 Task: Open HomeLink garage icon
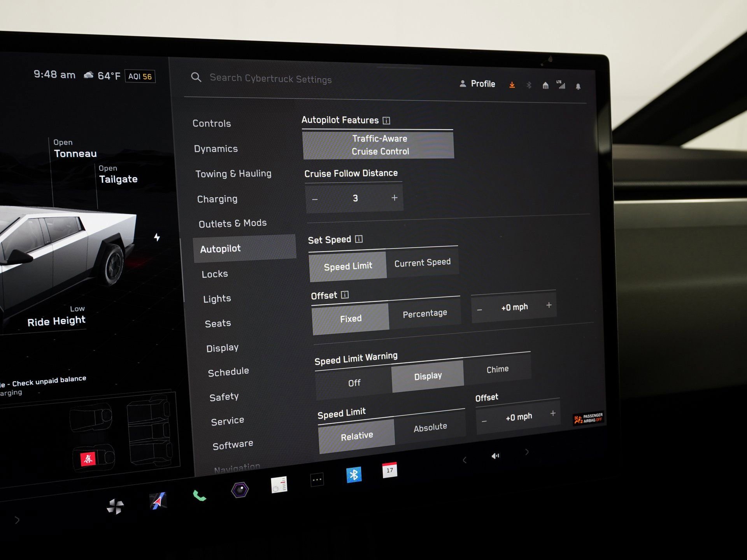pyautogui.click(x=545, y=86)
